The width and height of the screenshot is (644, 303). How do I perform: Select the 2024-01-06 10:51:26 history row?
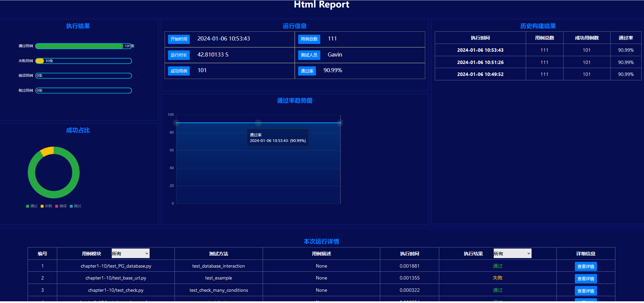click(x=538, y=62)
